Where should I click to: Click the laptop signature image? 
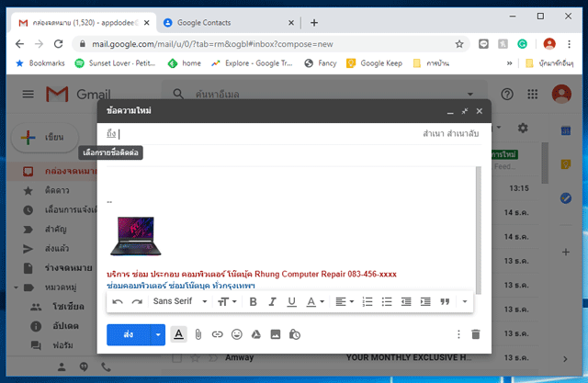[136, 236]
